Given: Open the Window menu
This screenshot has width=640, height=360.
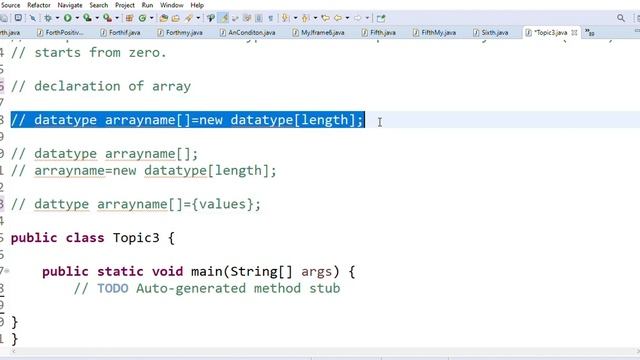Looking at the screenshot, I should [171, 5].
